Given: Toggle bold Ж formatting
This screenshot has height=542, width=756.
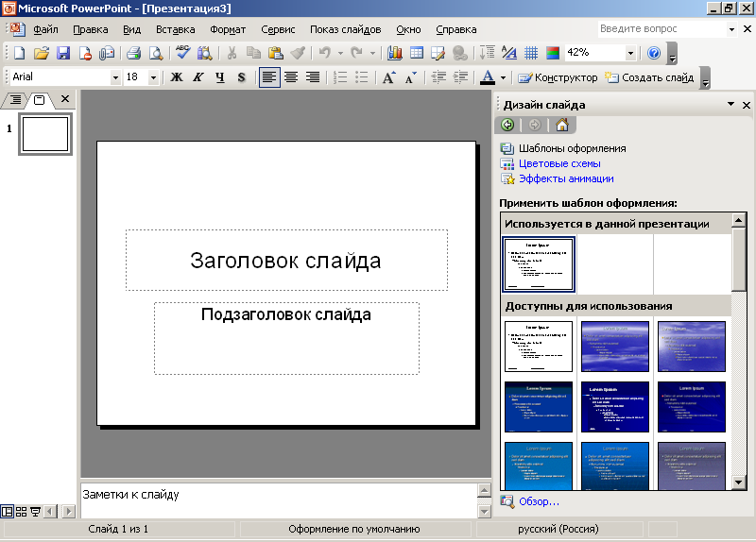Looking at the screenshot, I should point(177,77).
